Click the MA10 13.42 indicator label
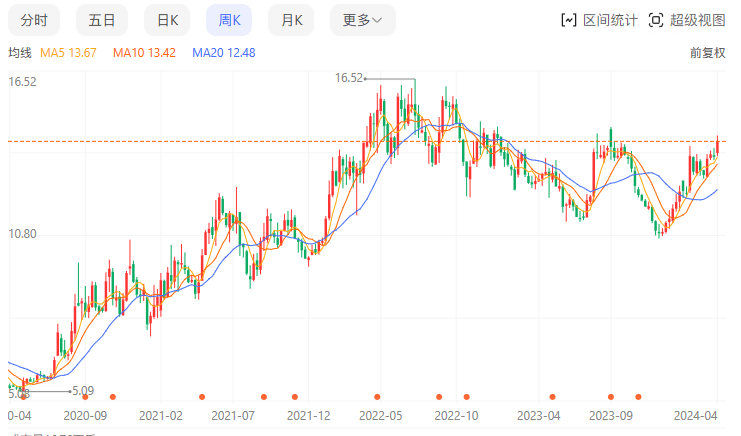The width and height of the screenshot is (741, 436). point(144,53)
